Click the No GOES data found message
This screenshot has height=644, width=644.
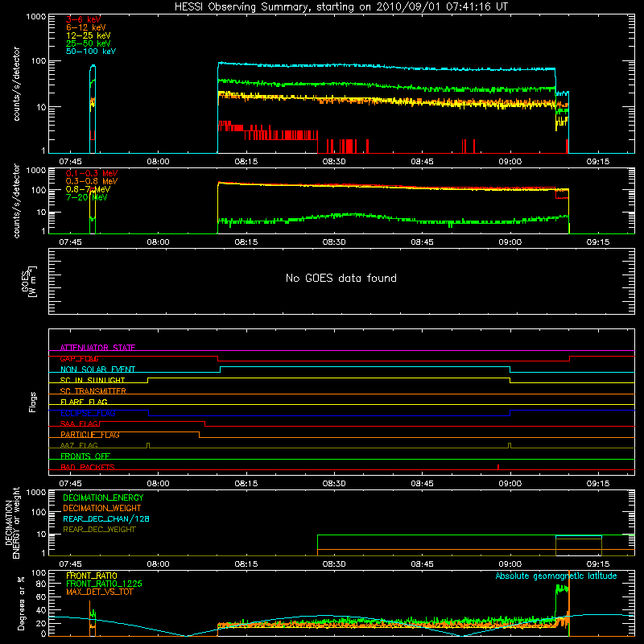341,278
